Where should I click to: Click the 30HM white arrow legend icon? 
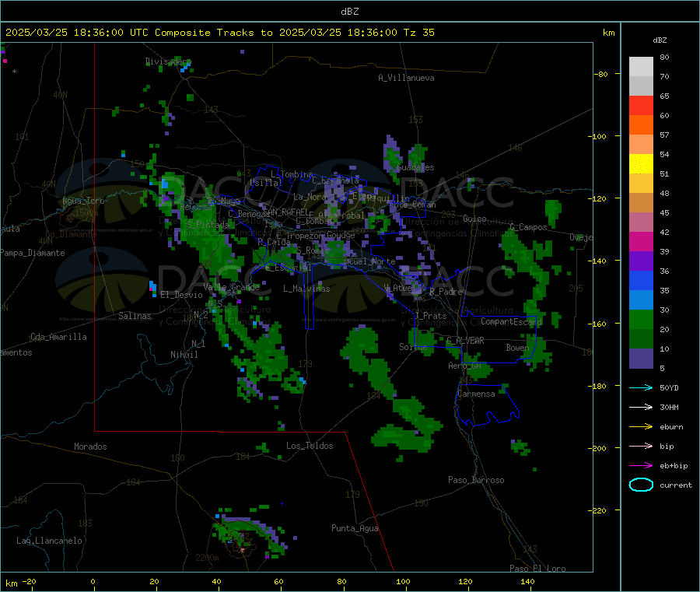pyautogui.click(x=641, y=407)
